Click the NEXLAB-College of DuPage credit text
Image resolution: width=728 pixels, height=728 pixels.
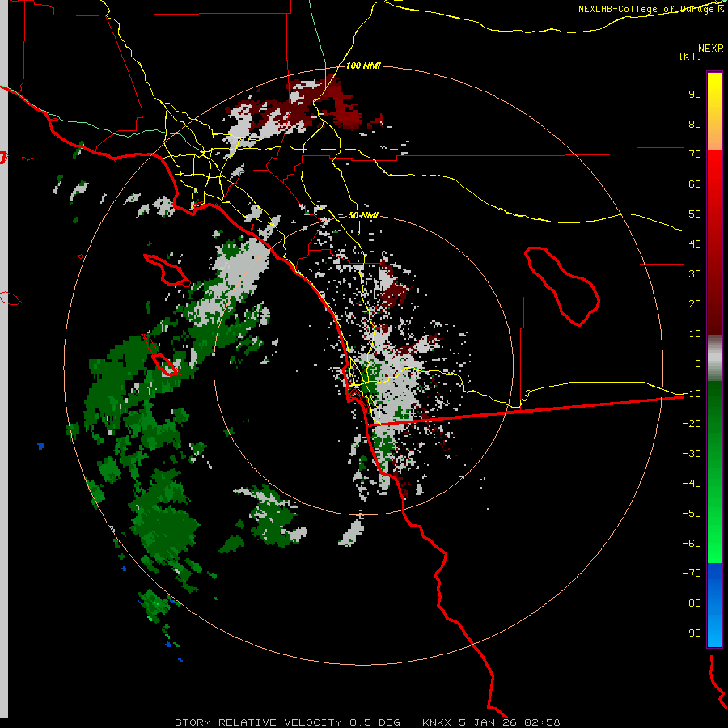(651, 9)
